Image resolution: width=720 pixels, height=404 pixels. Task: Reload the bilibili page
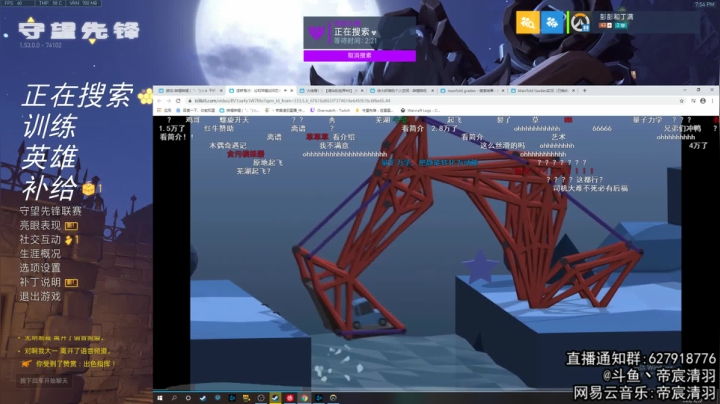[178, 101]
